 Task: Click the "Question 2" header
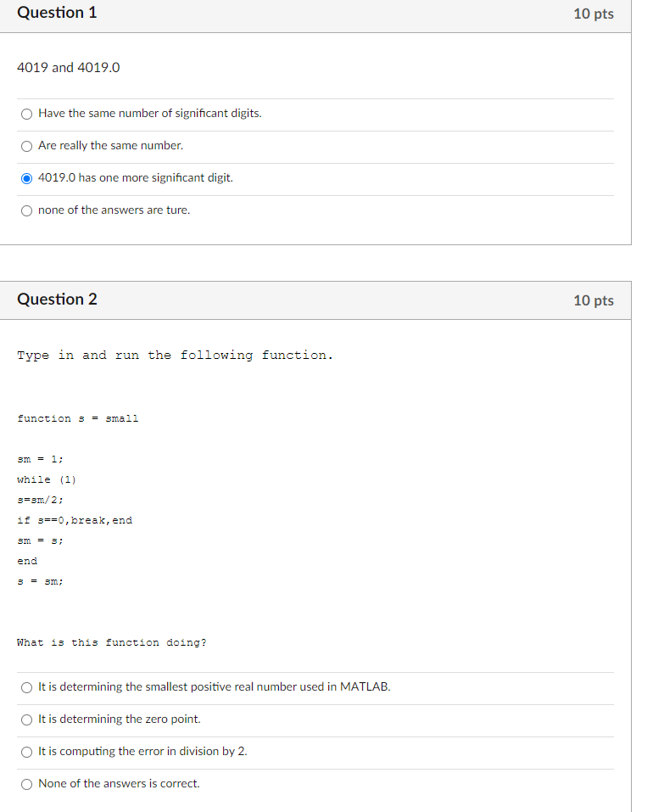point(57,300)
